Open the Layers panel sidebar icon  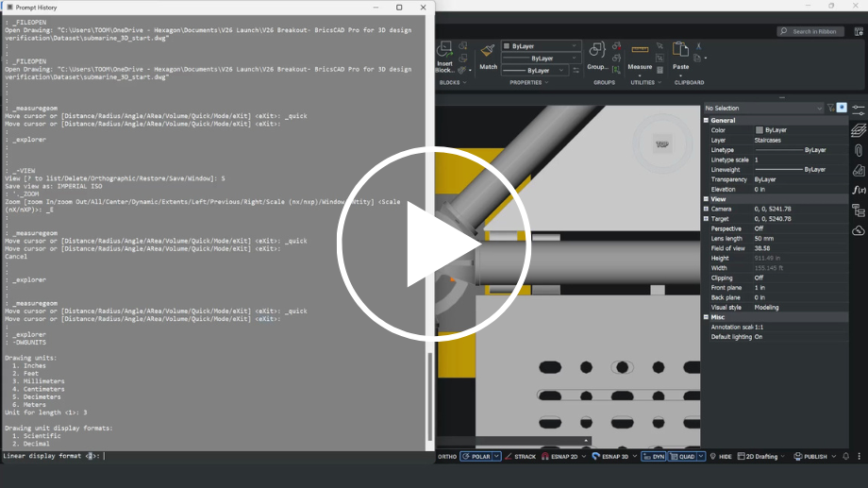point(858,130)
